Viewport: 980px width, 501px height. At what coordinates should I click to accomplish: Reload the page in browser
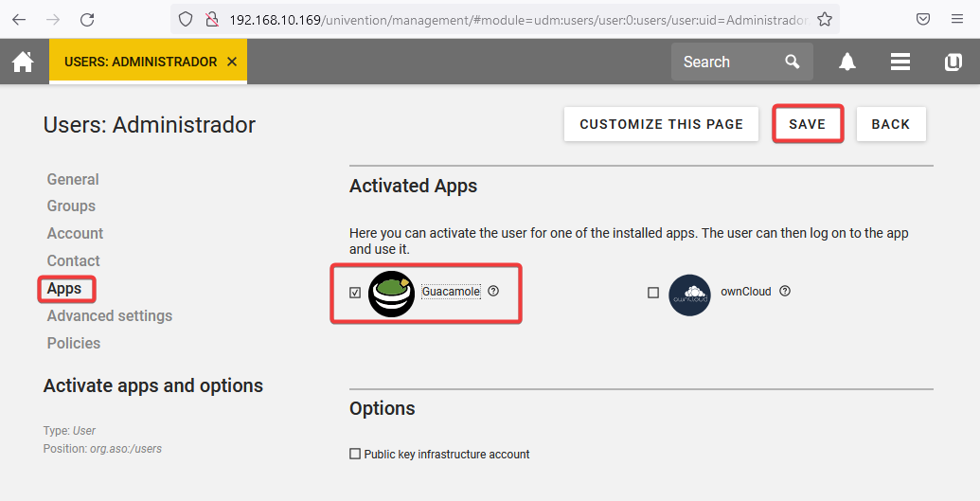(87, 19)
